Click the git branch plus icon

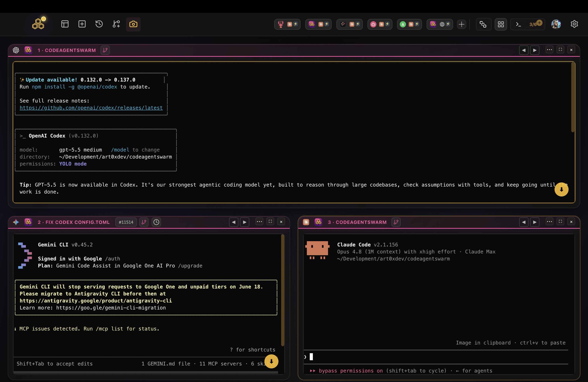(x=116, y=24)
